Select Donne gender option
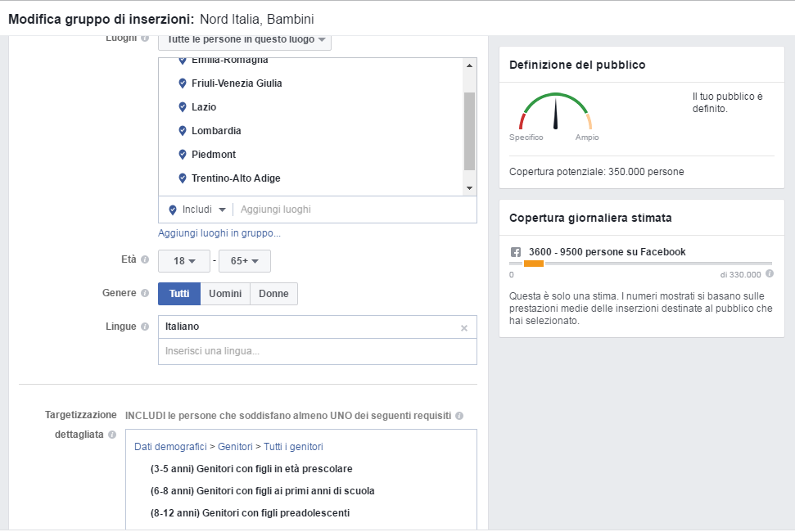Screen dimensions: 795x532 tap(273, 294)
